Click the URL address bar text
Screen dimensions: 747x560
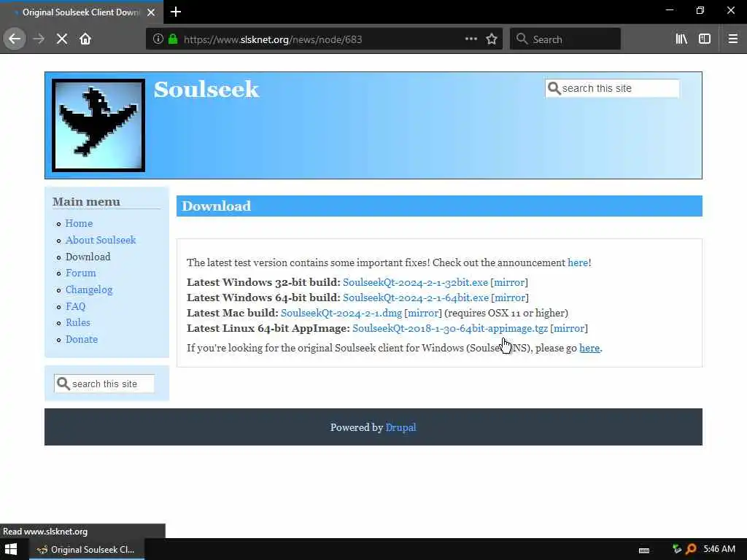pyautogui.click(x=273, y=39)
